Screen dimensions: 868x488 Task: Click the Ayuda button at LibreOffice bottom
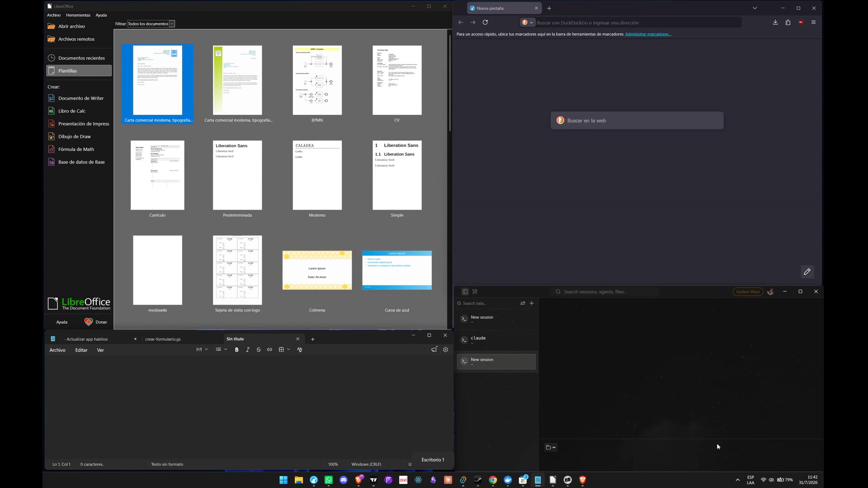62,322
